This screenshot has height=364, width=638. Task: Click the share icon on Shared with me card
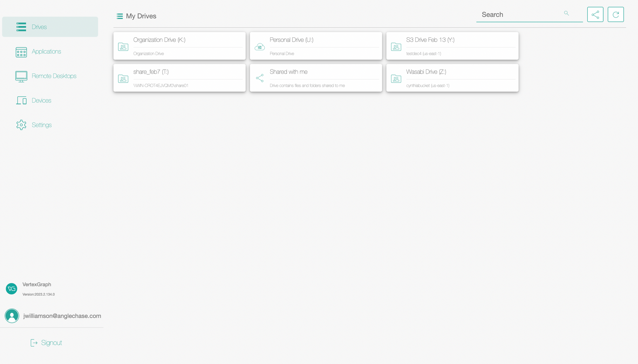tap(260, 77)
